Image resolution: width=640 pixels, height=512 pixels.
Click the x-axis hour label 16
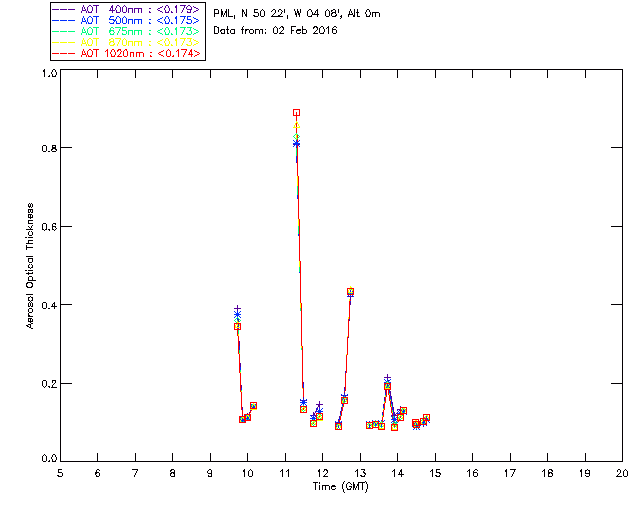(473, 473)
